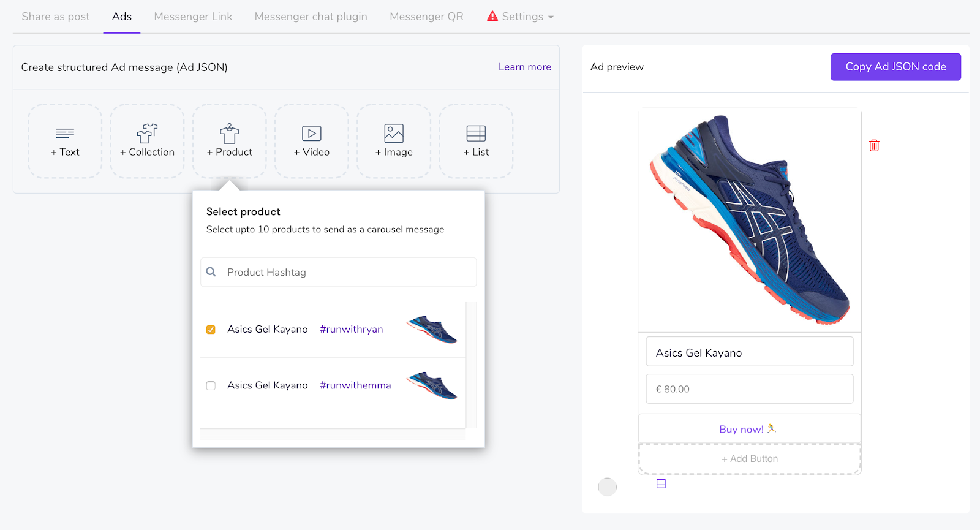Click the + Product block icon
This screenshot has height=530, width=980.
[230, 134]
